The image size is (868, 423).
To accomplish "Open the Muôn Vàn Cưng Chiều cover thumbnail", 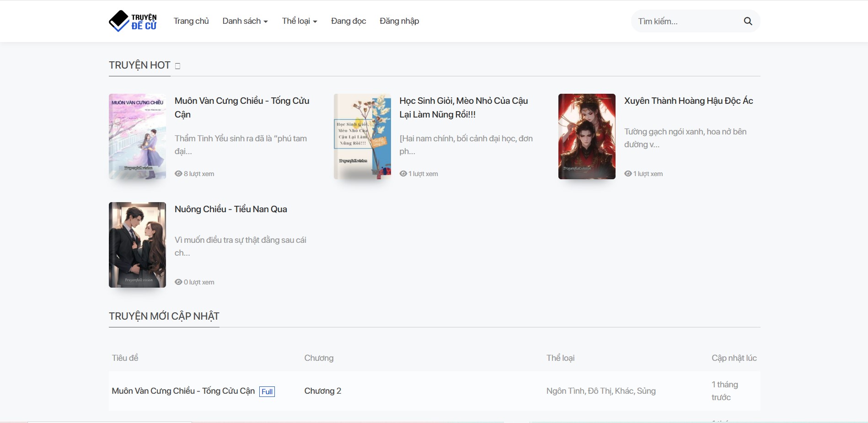I will pyautogui.click(x=137, y=136).
